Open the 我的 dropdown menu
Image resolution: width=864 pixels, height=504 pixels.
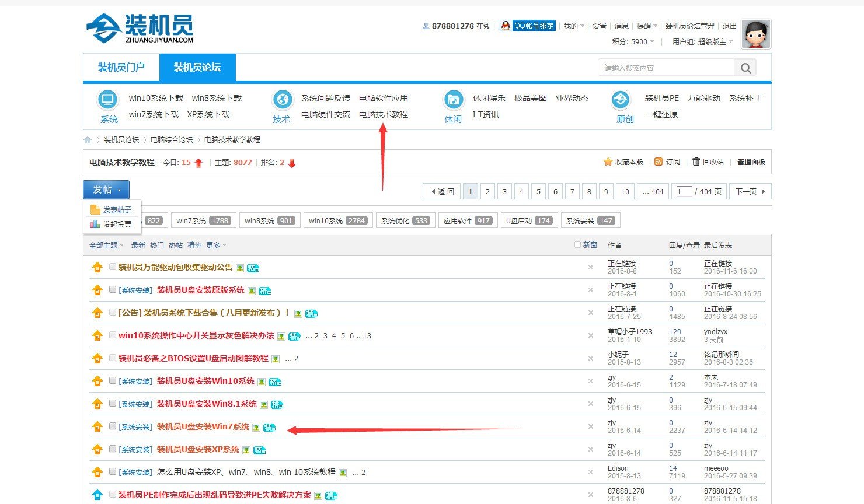click(x=574, y=26)
